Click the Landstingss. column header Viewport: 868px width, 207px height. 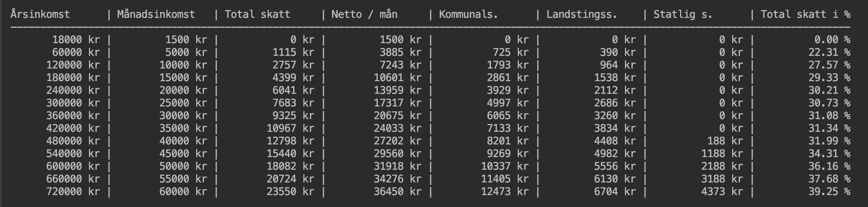tap(582, 15)
